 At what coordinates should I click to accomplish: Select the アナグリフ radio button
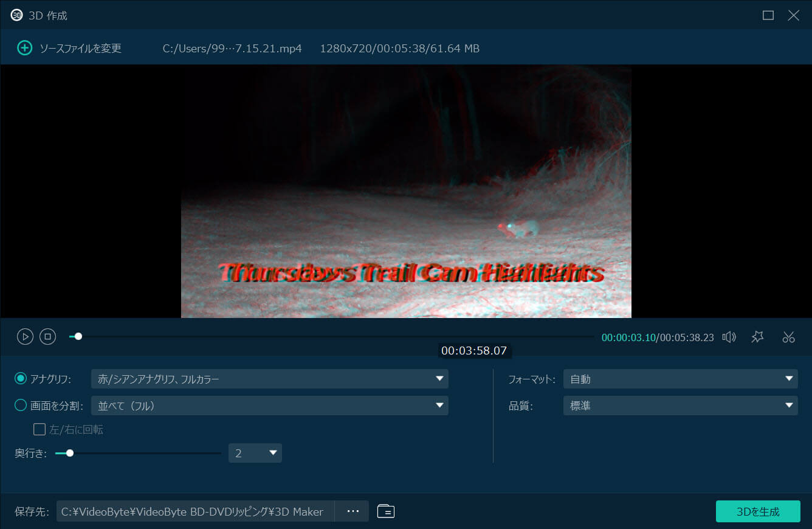coord(21,378)
